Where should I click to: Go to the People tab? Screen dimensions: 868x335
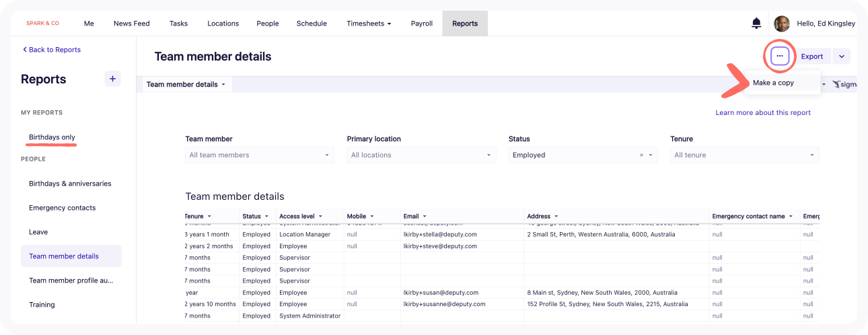tap(268, 24)
